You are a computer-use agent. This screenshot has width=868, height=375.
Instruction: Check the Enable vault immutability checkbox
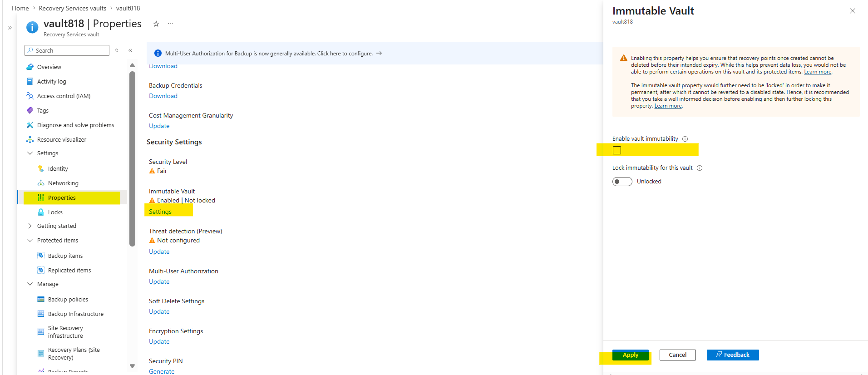point(617,150)
